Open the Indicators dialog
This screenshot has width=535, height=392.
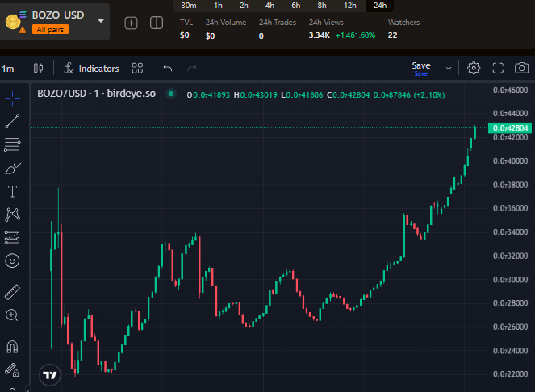(x=91, y=69)
